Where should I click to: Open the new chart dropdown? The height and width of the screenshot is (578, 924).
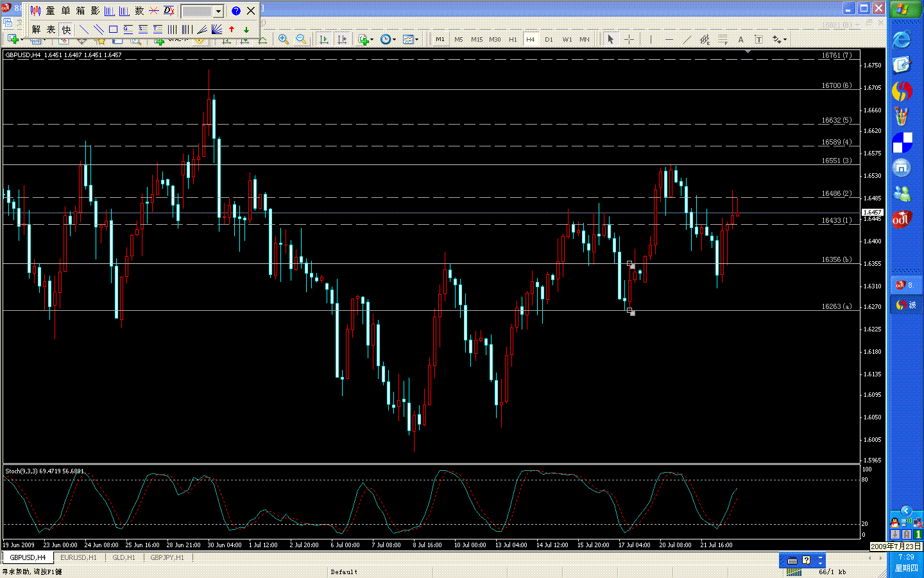click(14, 39)
